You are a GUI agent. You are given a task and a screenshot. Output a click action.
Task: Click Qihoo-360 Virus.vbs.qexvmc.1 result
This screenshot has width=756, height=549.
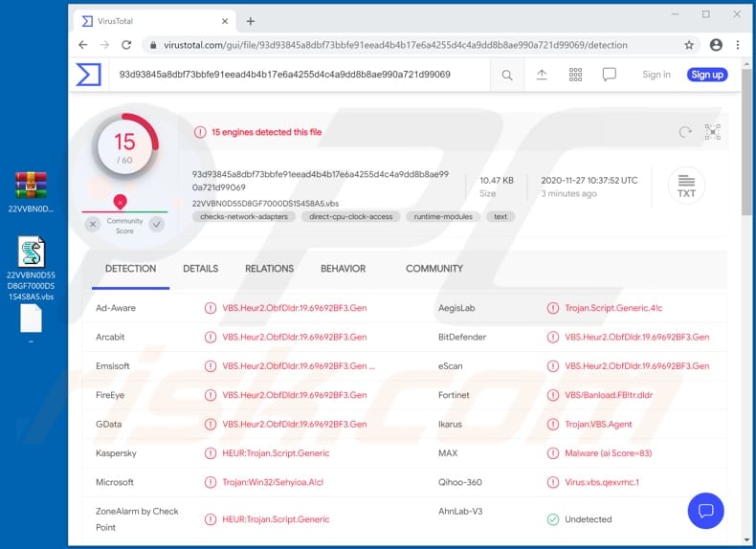coord(602,482)
